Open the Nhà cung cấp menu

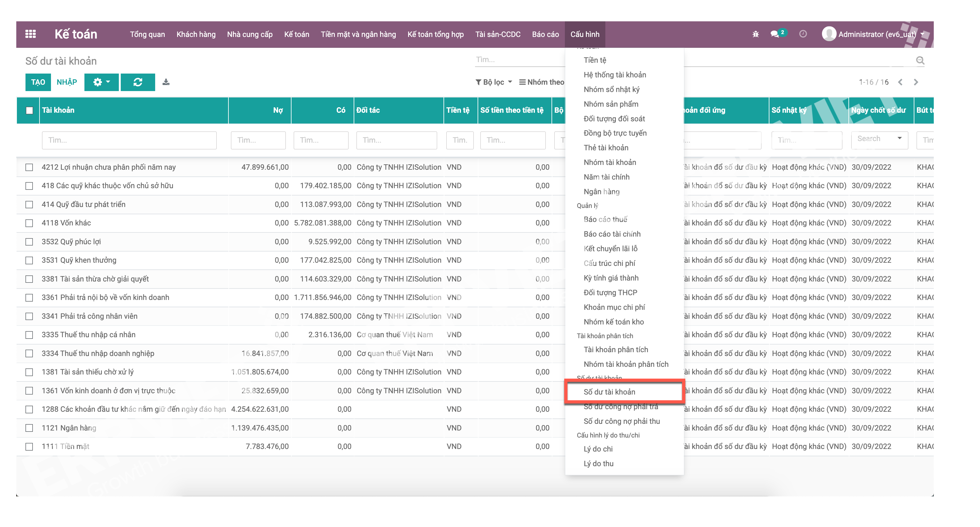tap(249, 34)
